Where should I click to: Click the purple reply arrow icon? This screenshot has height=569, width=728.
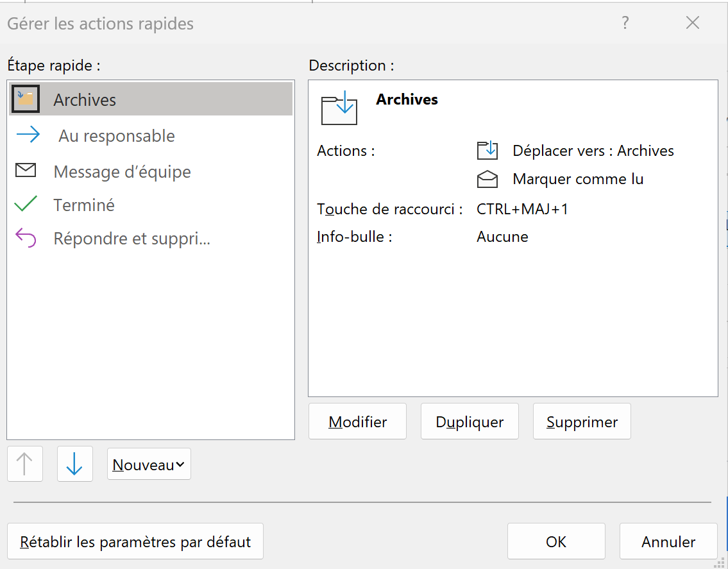click(26, 237)
